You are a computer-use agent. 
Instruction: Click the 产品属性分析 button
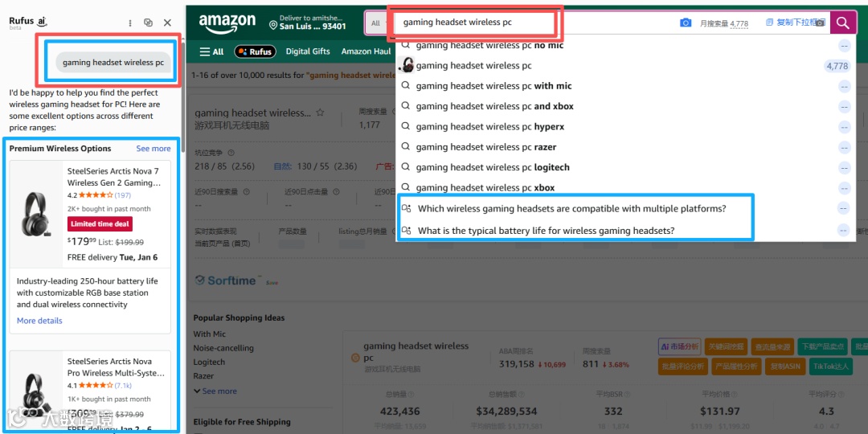pyautogui.click(x=735, y=366)
